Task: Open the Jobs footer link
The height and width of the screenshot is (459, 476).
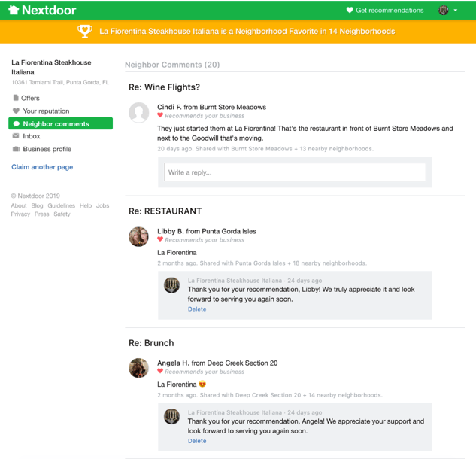Action: tap(102, 205)
